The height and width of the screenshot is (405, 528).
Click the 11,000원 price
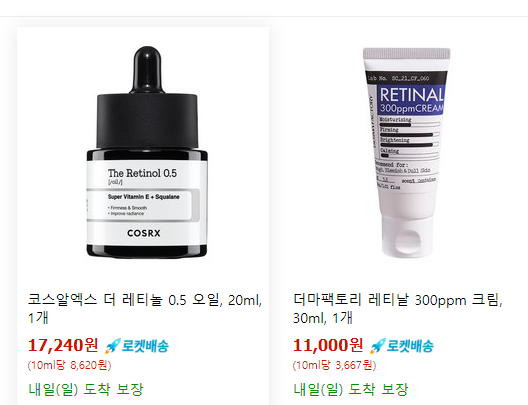[x=328, y=345]
